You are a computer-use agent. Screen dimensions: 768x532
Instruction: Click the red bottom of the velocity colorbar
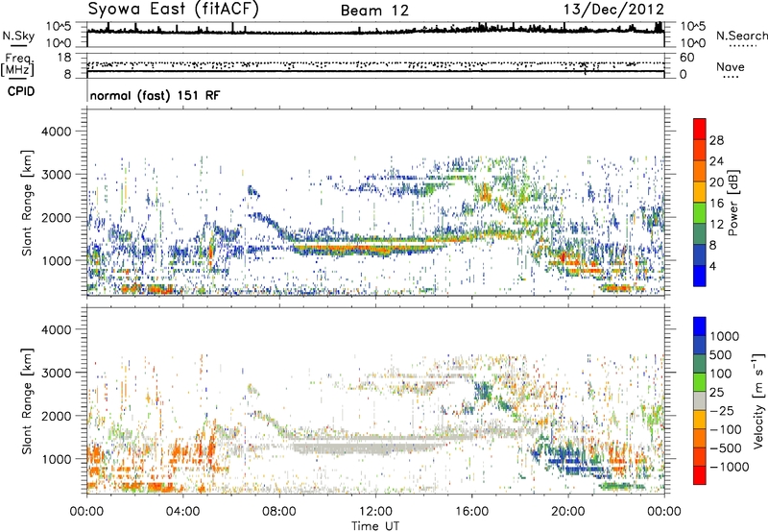pos(700,475)
